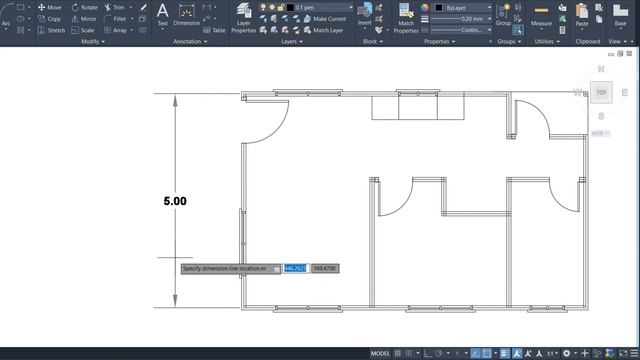
Task: Click Match Properties tool
Action: point(406,18)
